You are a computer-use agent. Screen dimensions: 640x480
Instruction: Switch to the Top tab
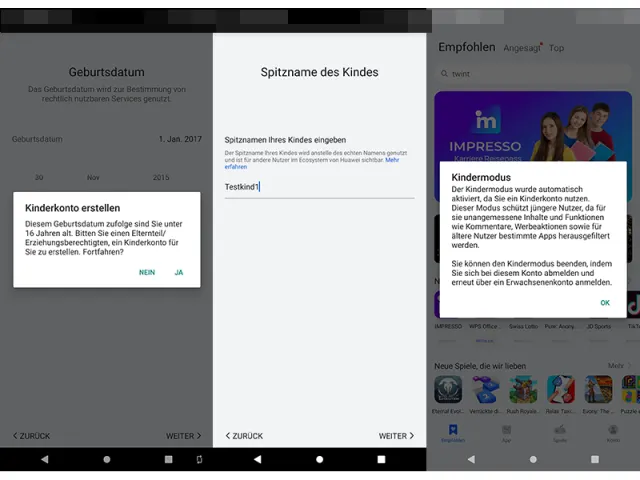pyautogui.click(x=556, y=48)
